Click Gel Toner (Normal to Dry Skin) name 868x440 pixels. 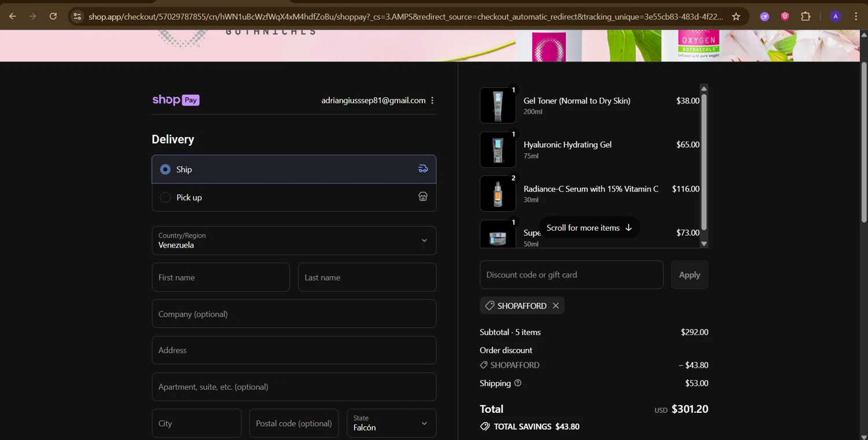[577, 101]
